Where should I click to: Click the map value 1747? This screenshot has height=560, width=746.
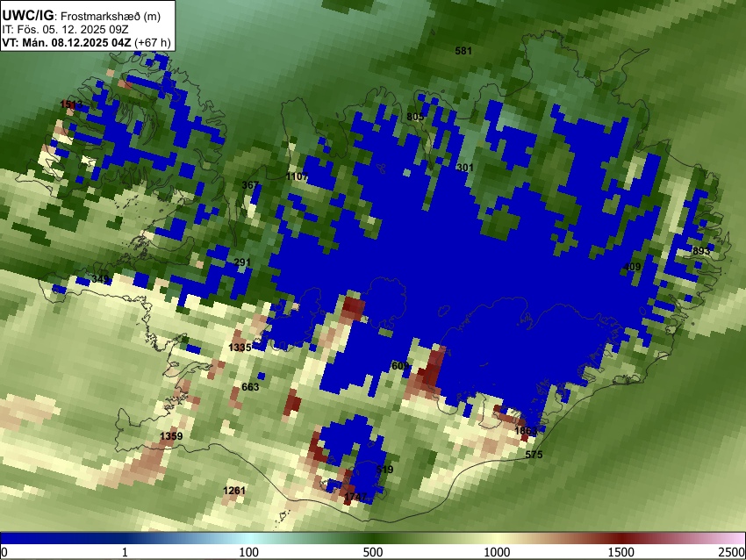[355, 497]
